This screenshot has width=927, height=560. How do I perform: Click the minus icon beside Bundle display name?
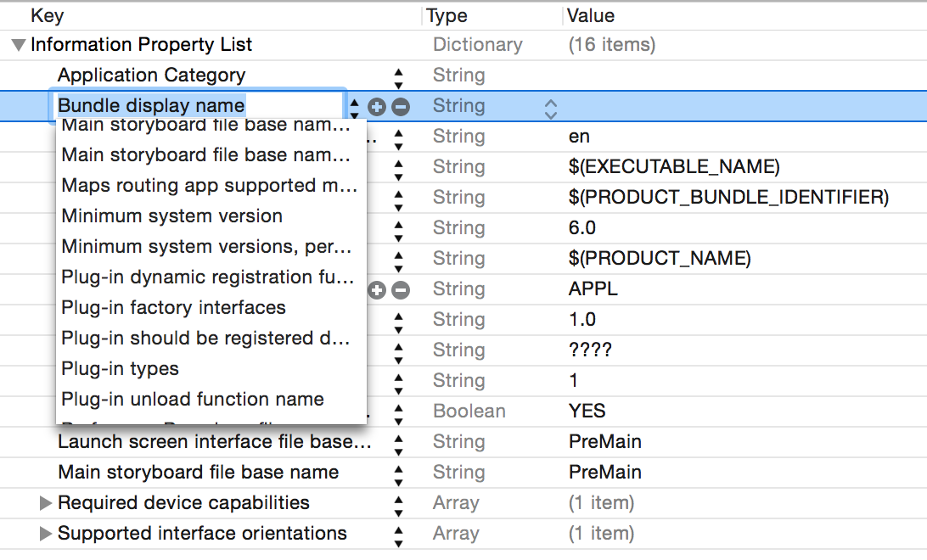[x=401, y=107]
